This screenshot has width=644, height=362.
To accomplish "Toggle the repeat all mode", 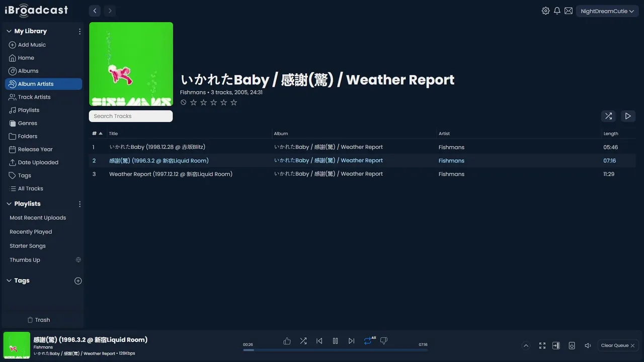I will tap(368, 340).
